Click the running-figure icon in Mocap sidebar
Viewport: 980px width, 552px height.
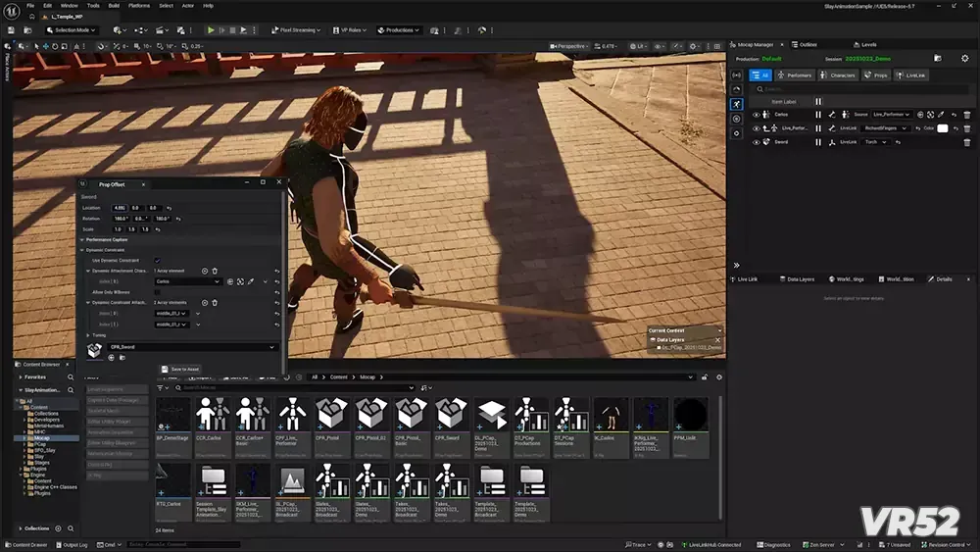point(737,104)
